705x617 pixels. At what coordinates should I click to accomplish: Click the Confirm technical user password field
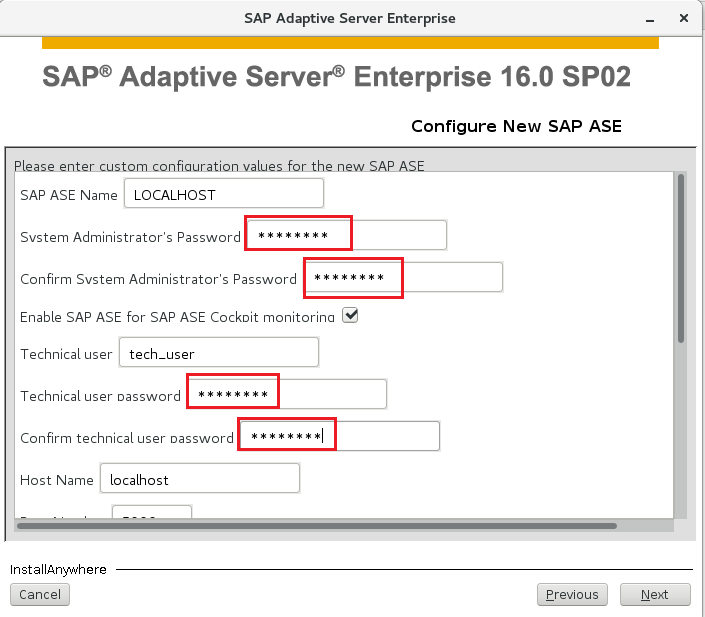coord(339,436)
